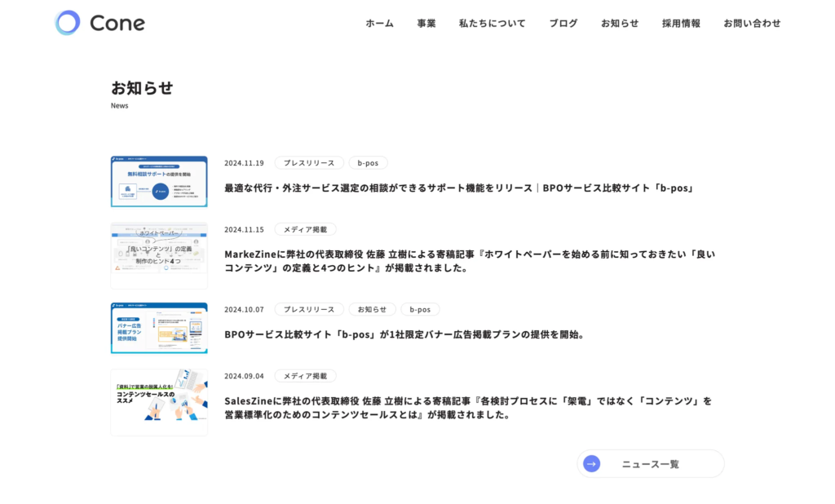Open the MarkeZine whitepaper article thumbnail

coord(159,255)
